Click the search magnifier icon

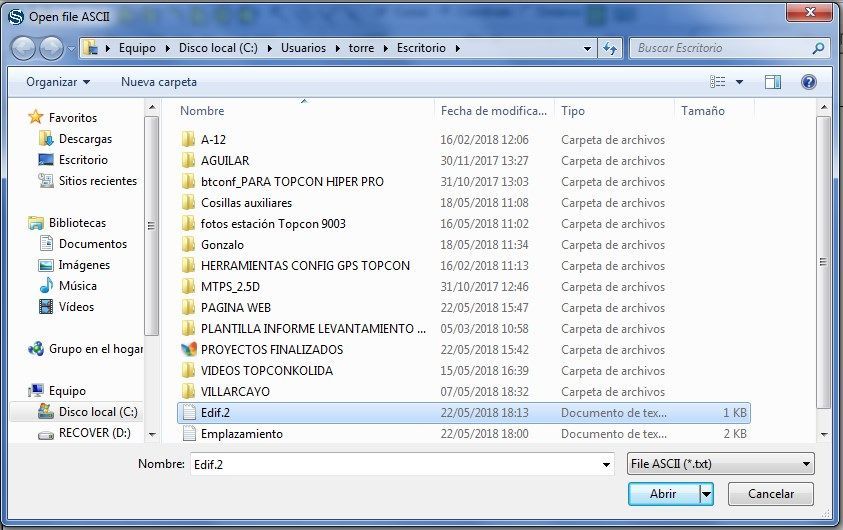coord(818,48)
